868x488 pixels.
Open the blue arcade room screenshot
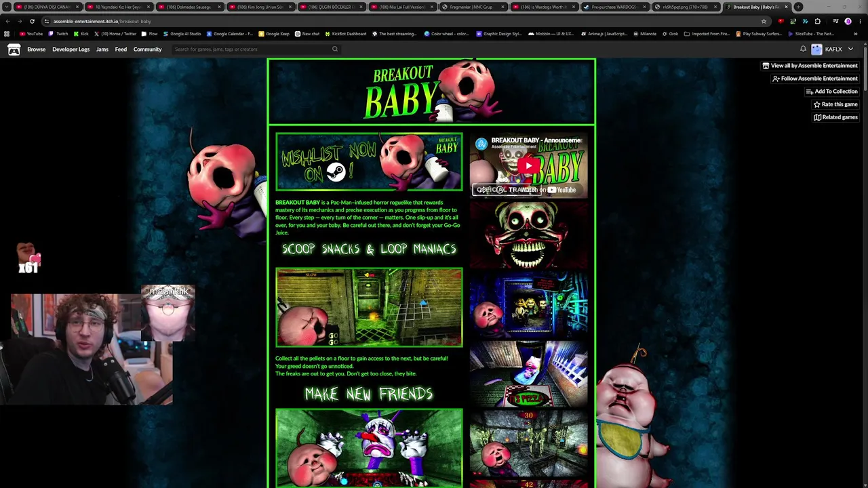click(529, 304)
